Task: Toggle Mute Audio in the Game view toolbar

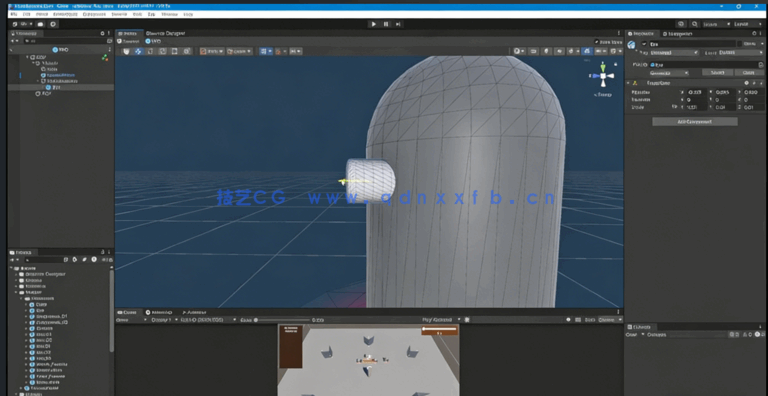Action: (x=569, y=320)
